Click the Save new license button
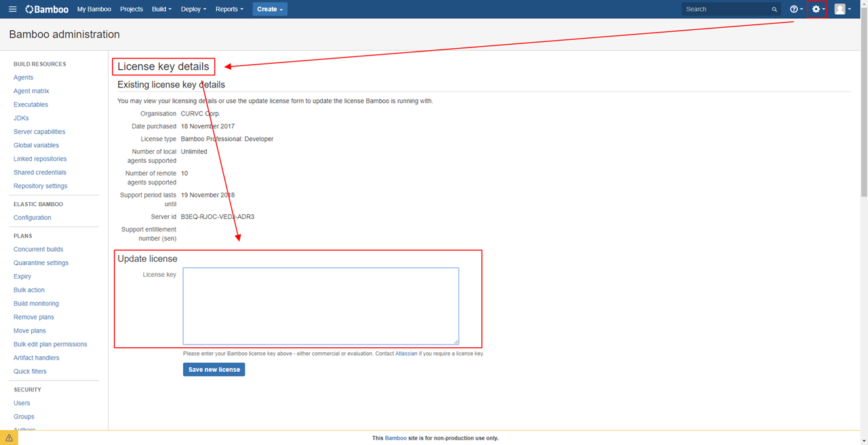This screenshot has height=445, width=868. point(214,370)
